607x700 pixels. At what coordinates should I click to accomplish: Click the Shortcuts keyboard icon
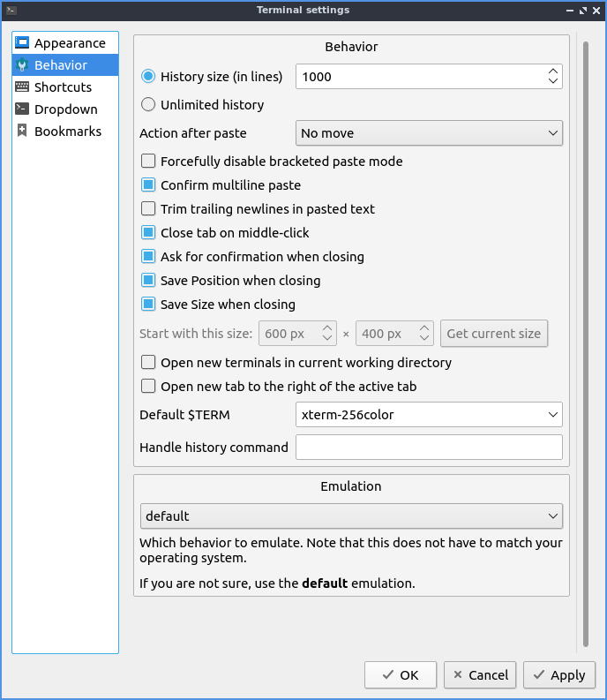tap(22, 87)
